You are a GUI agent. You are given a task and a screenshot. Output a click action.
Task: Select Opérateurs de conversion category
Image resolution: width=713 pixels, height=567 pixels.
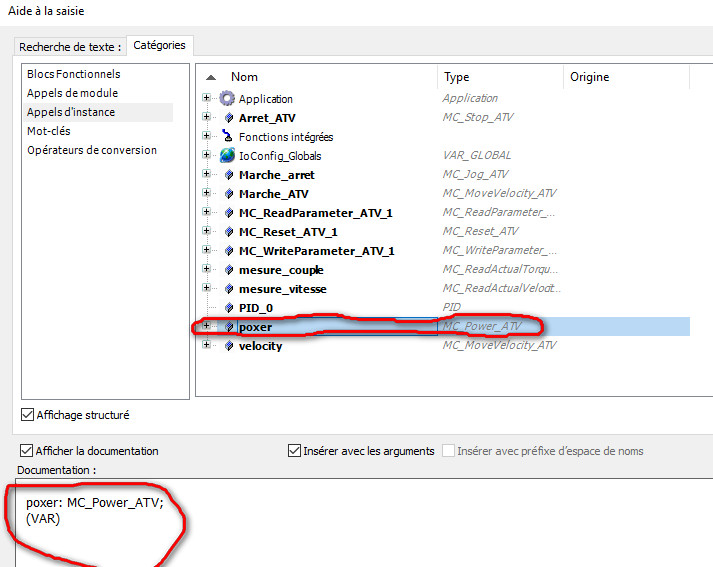pos(91,150)
